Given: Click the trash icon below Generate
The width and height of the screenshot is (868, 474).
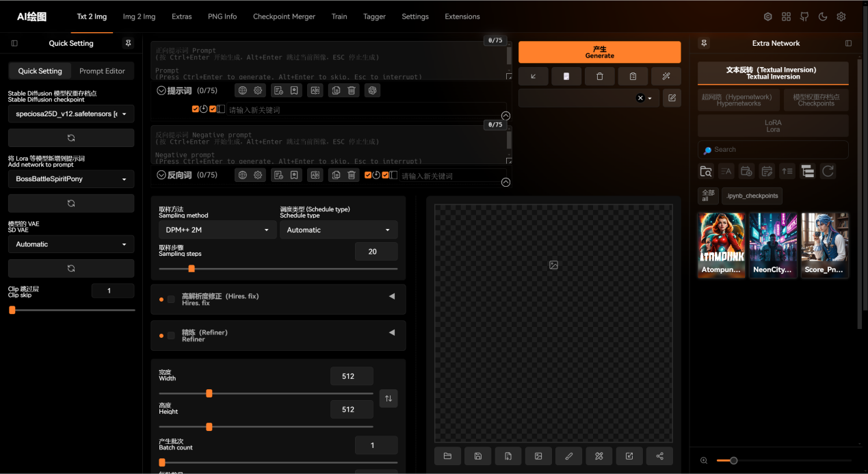Looking at the screenshot, I should (600, 76).
